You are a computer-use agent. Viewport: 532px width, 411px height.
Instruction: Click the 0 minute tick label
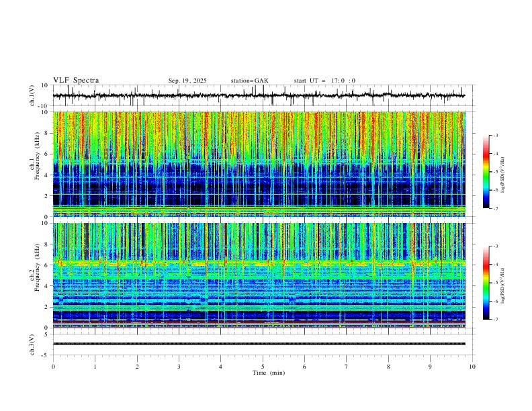tap(53, 367)
